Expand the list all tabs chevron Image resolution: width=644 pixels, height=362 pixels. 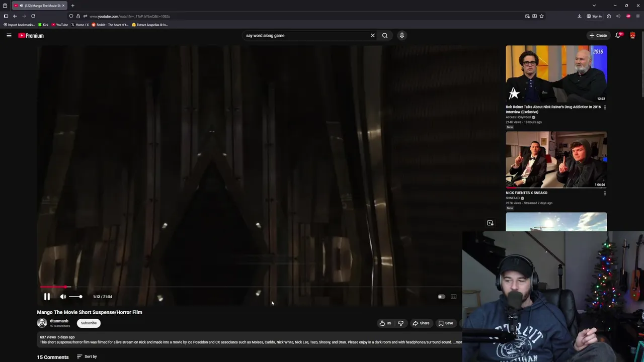pyautogui.click(x=594, y=6)
